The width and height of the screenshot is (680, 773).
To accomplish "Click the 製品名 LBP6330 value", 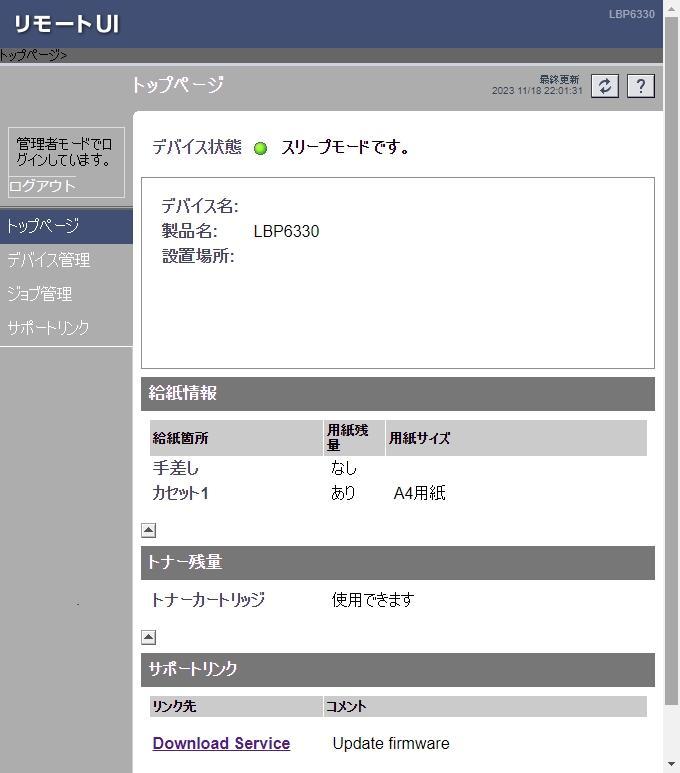I will pos(286,231).
